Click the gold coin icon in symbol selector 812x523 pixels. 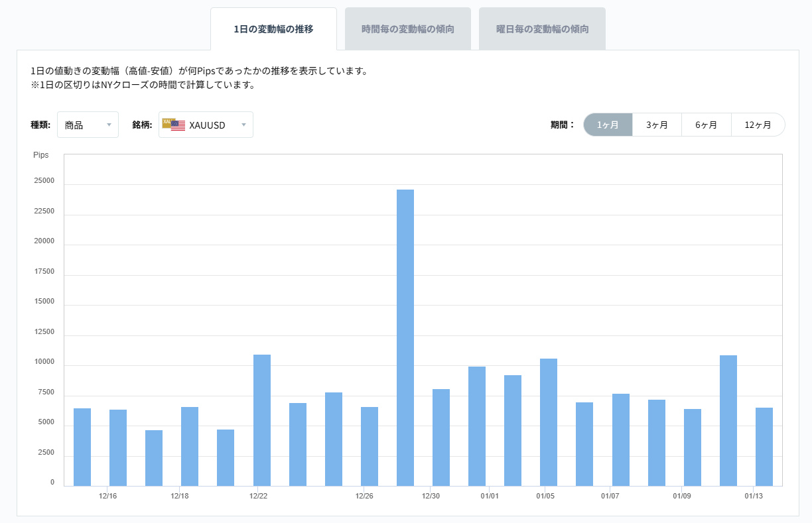click(167, 123)
